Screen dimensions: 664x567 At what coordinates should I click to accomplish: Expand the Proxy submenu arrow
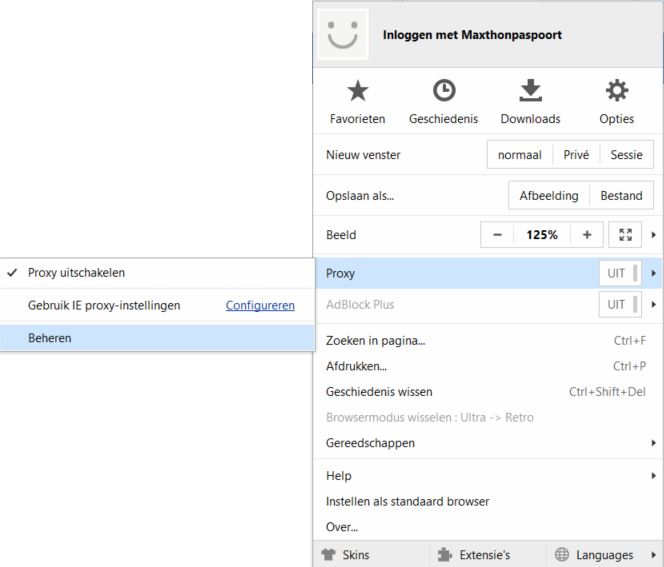(653, 273)
